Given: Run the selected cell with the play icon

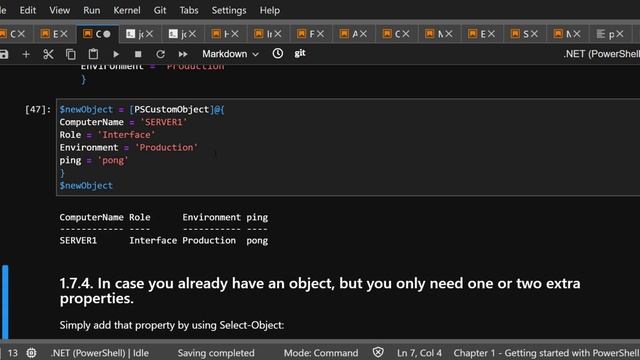Looking at the screenshot, I should [116, 54].
